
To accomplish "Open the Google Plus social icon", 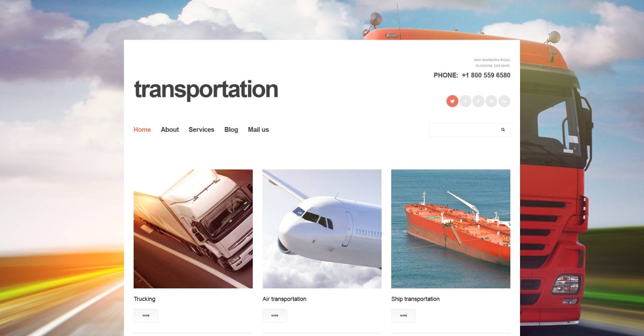I will 478,101.
